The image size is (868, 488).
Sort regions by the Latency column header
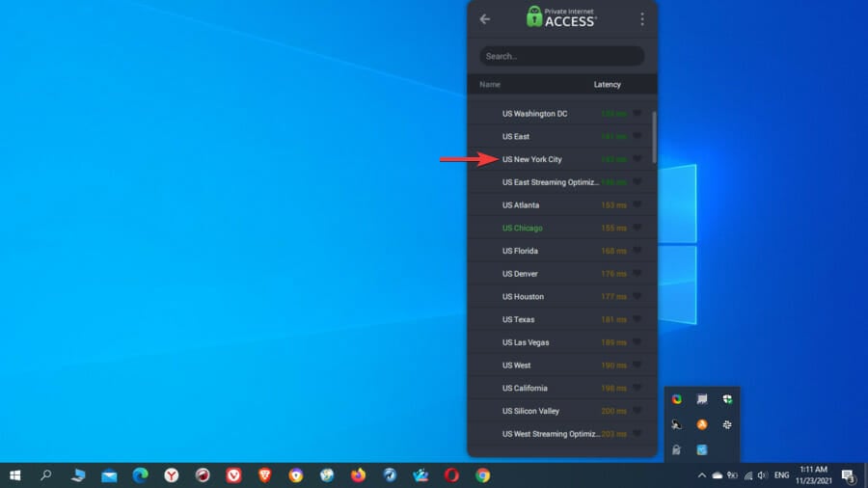point(608,85)
